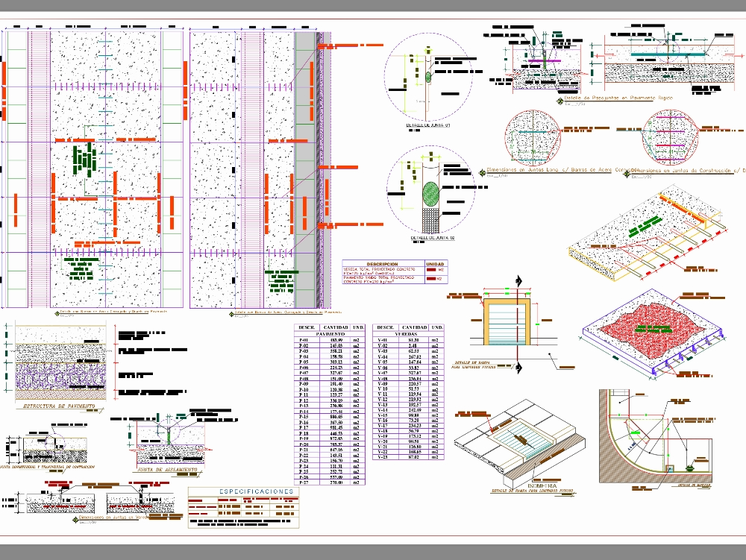Viewport: 746px width, 560px height.
Task: Click the Detalle de Junta 01 circle detail
Action: [427, 77]
